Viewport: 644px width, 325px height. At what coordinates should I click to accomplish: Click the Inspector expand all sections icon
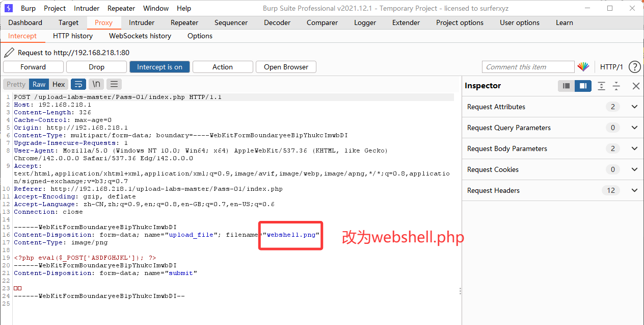pos(602,86)
